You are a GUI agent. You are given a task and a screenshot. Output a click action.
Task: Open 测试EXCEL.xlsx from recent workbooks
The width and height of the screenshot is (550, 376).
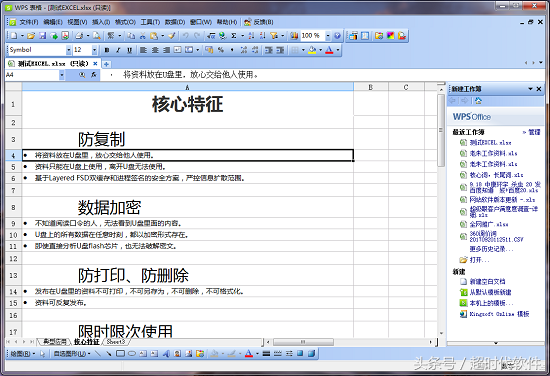[x=490, y=142]
